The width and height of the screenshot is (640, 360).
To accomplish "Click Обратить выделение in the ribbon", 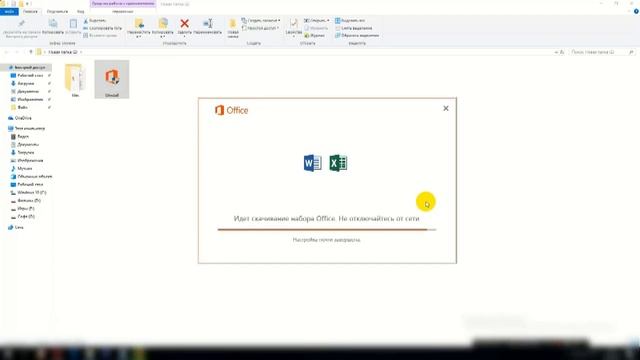I will tap(357, 36).
